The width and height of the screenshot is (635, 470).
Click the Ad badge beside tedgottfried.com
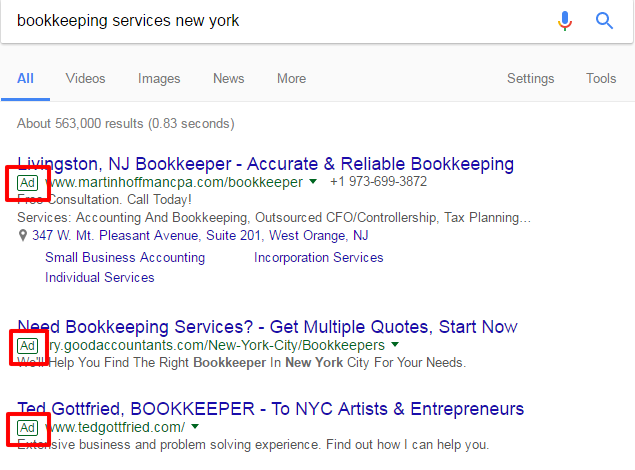click(x=28, y=427)
